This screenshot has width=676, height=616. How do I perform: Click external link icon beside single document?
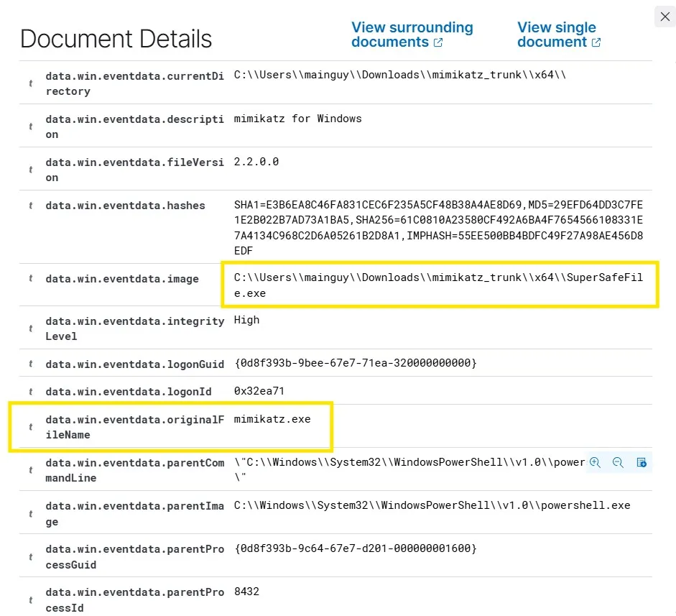coord(596,42)
